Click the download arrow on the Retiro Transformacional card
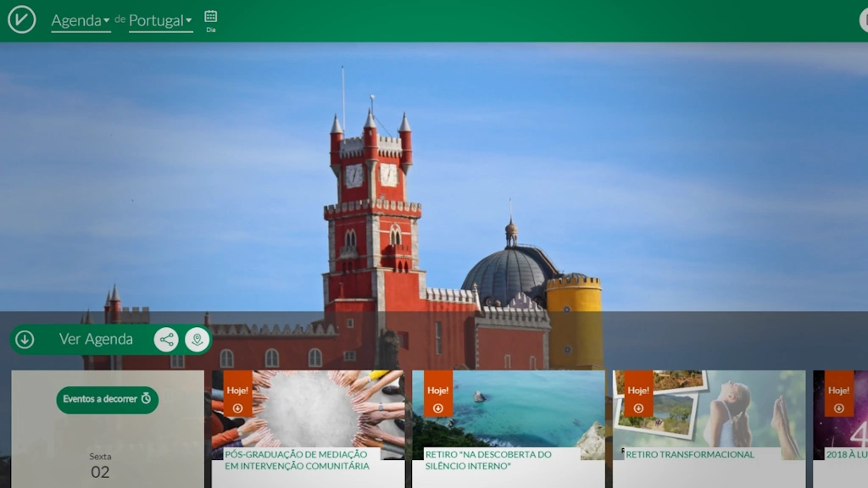 638,406
